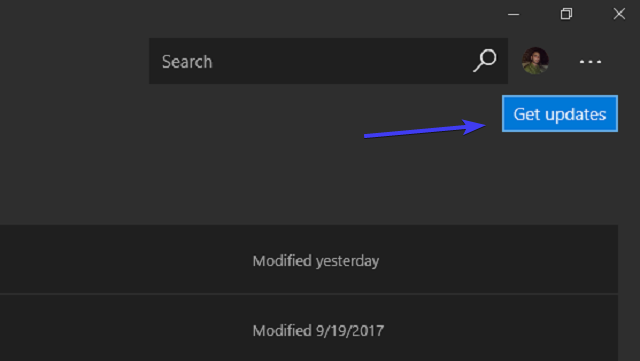Submit search using the magnifier button

[x=485, y=60]
